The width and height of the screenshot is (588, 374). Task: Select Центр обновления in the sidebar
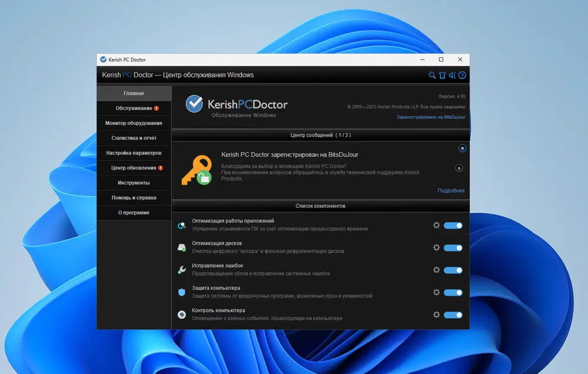[x=133, y=168]
